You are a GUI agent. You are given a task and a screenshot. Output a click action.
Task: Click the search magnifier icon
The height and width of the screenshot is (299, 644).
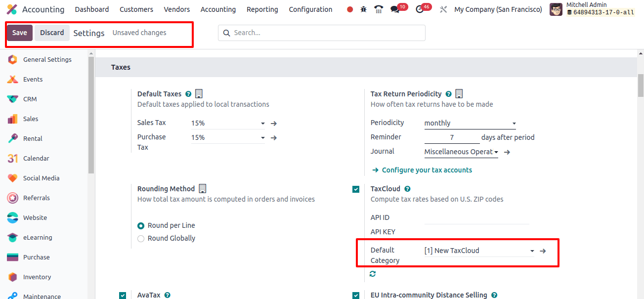tap(227, 33)
